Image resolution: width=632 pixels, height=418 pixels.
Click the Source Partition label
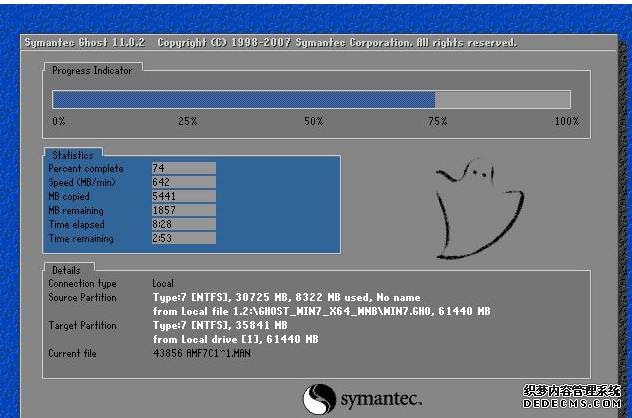click(x=82, y=297)
